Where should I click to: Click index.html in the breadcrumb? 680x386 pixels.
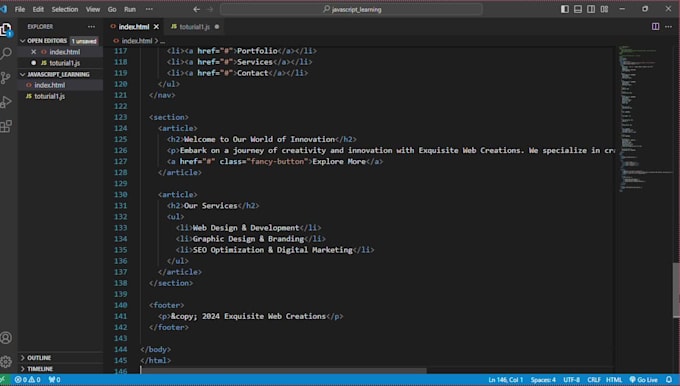(x=137, y=41)
